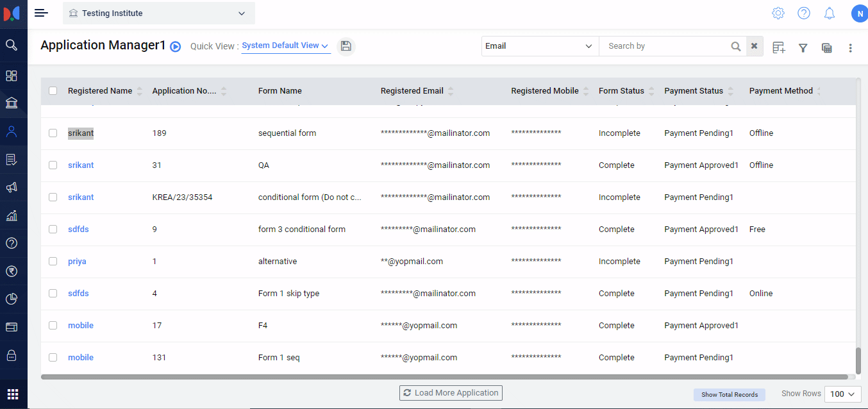Click play video icon beside Application Manager1
This screenshot has height=409, width=868.
[x=176, y=46]
